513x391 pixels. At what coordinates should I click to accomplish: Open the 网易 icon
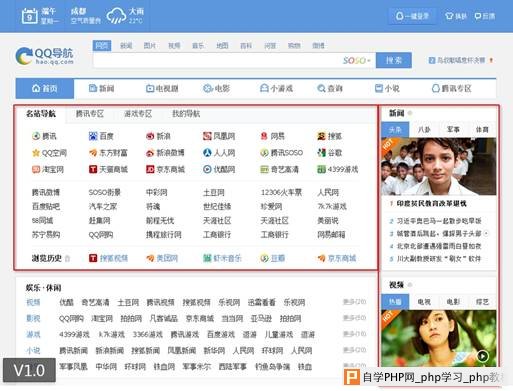[x=264, y=136]
